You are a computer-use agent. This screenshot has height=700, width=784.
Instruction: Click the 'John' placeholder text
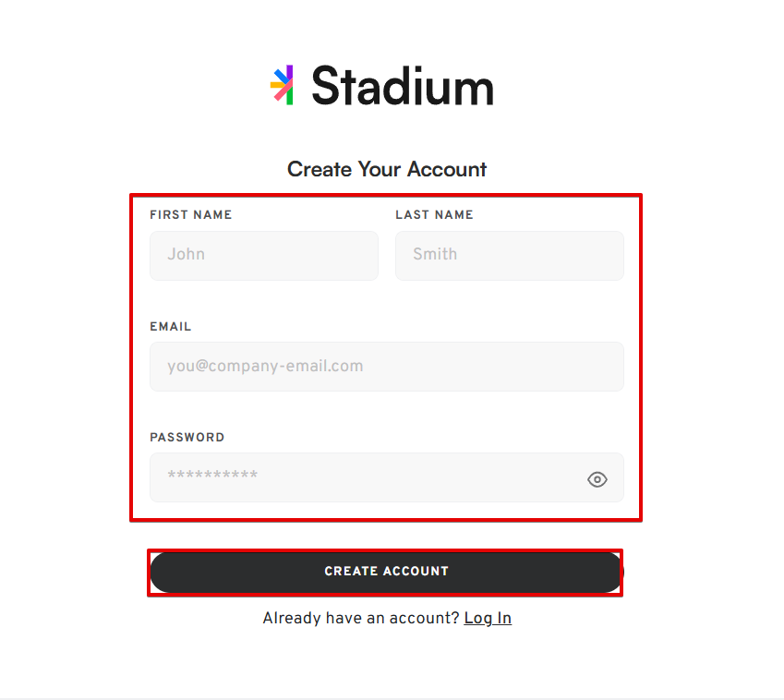coord(186,254)
